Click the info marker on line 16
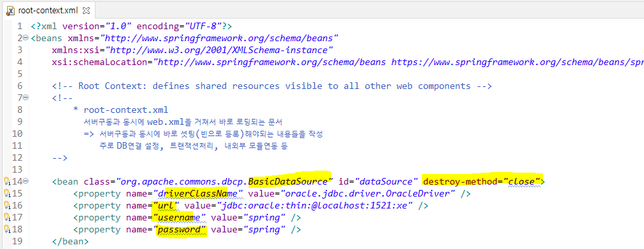 [7, 205]
